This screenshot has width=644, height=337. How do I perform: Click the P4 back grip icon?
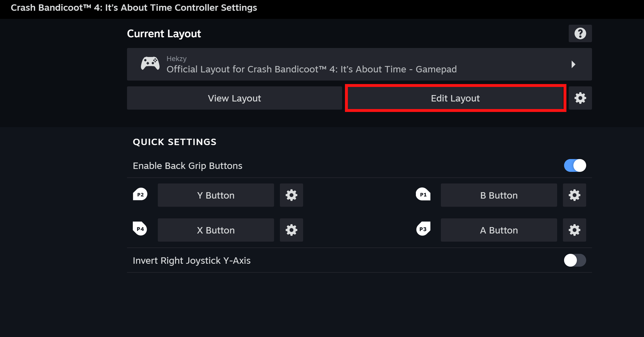pos(140,229)
